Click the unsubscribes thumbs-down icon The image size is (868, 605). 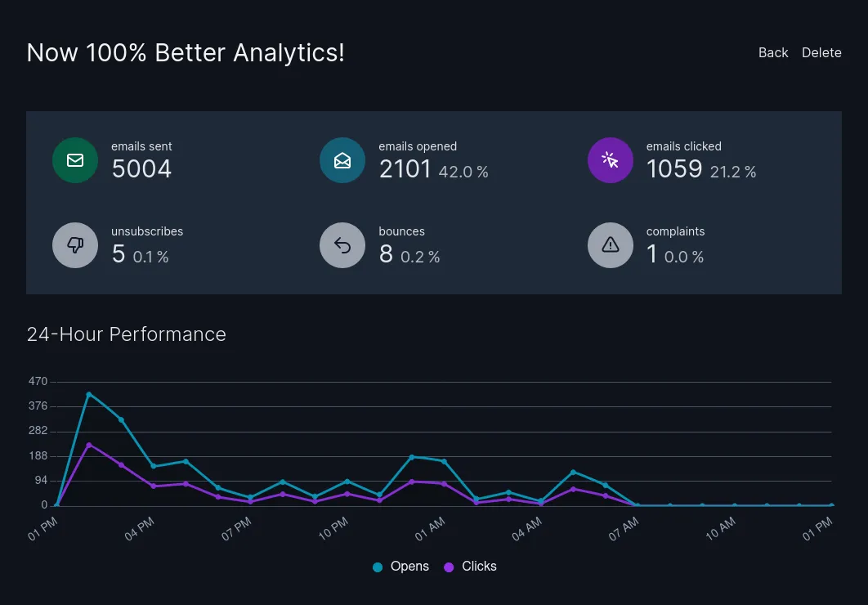coord(75,245)
